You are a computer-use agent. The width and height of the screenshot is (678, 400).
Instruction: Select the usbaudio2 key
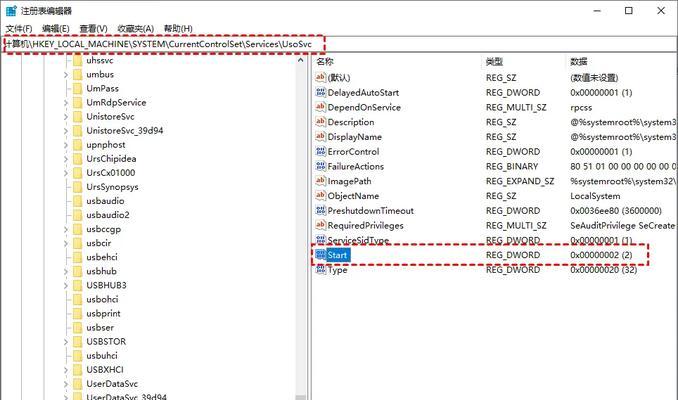108,215
